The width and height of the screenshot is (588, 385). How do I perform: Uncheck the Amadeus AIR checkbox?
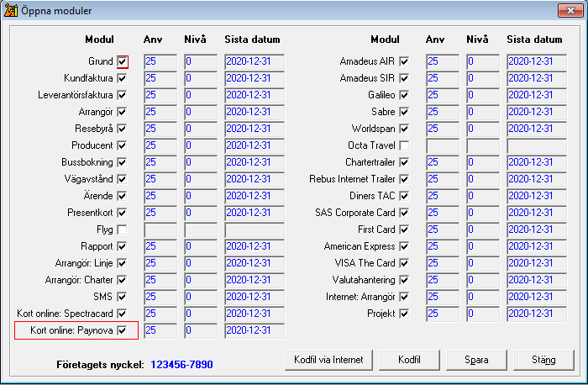[x=404, y=61]
